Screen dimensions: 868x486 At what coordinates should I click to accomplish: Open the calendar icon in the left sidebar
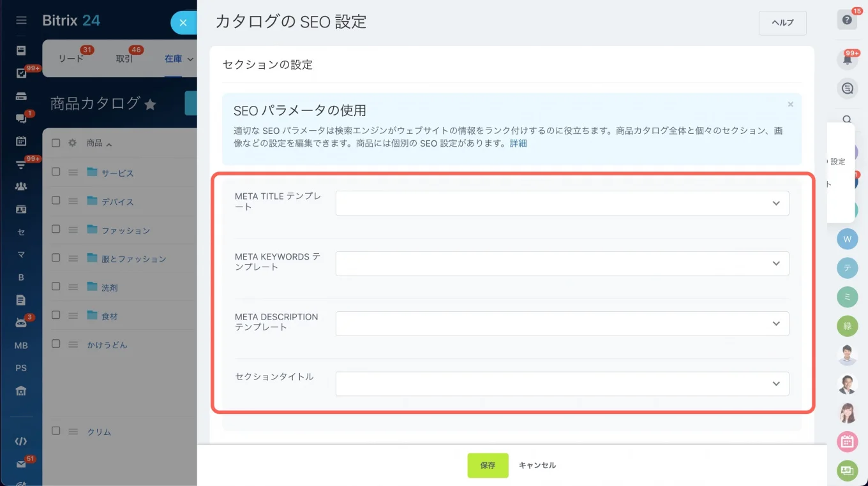[21, 140]
